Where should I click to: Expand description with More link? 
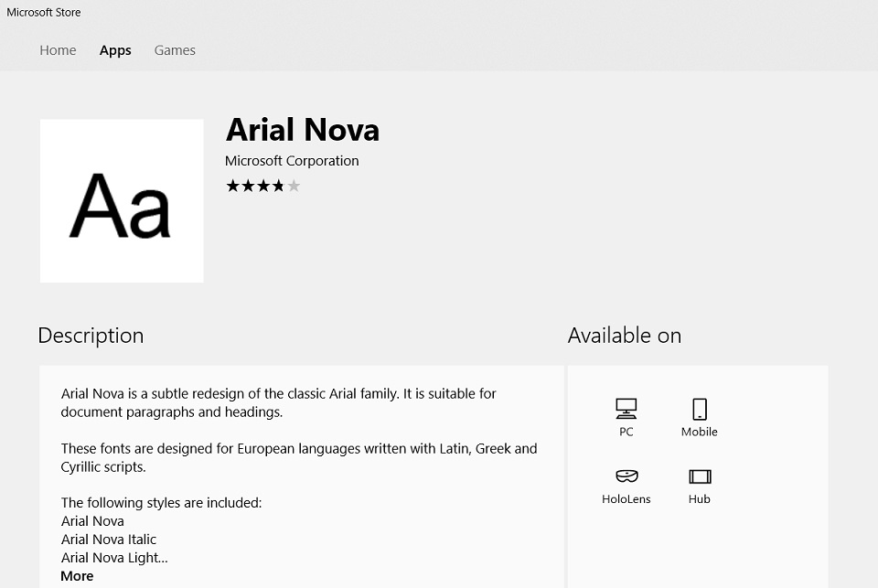[77, 576]
